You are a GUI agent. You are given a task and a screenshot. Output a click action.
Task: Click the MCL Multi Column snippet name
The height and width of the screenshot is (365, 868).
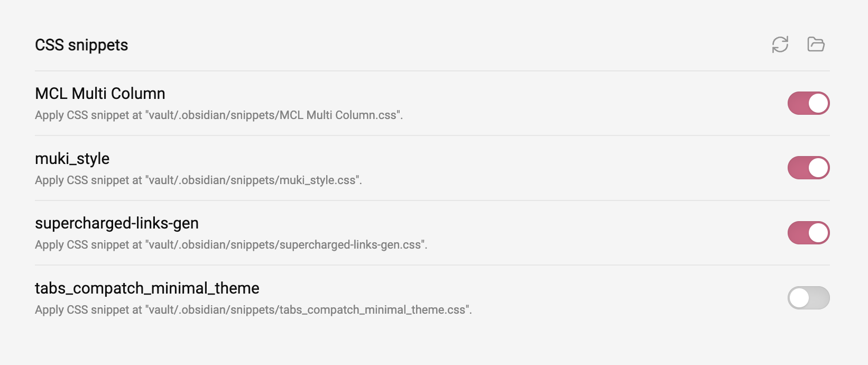pos(99,93)
